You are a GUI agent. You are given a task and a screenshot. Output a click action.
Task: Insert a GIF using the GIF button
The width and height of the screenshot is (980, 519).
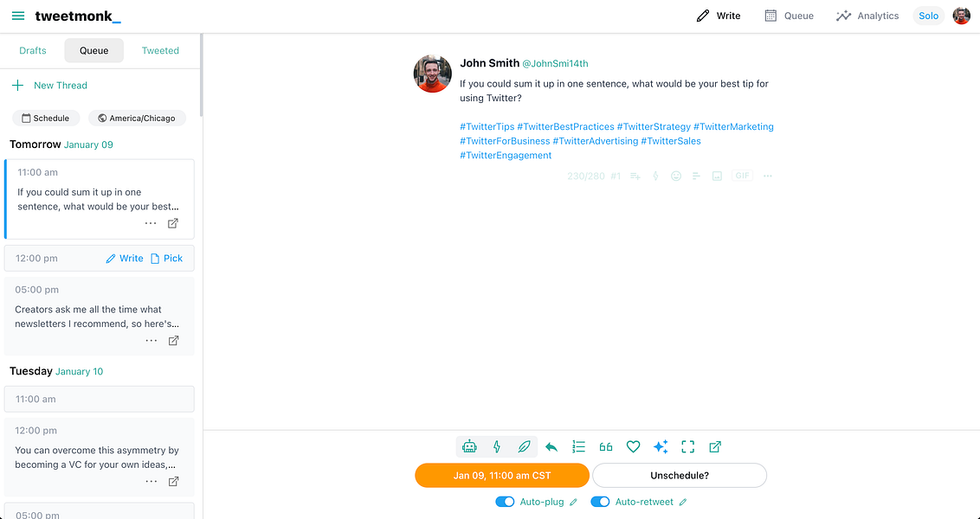click(742, 176)
